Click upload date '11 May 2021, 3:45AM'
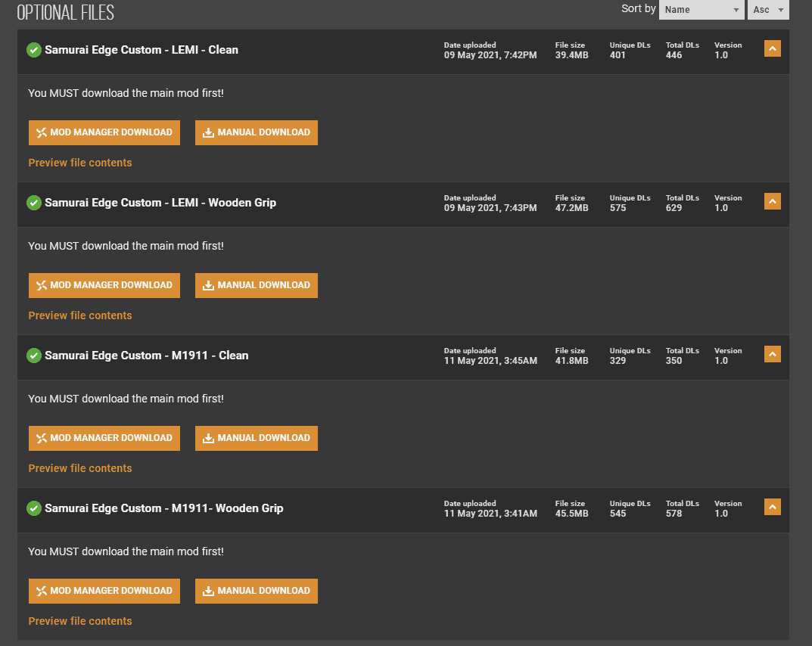The width and height of the screenshot is (812, 646). coord(490,360)
